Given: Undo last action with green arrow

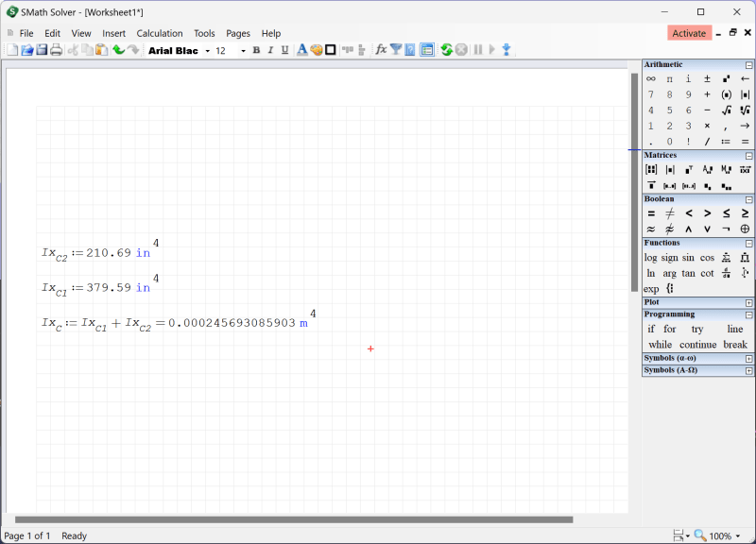Looking at the screenshot, I should pyautogui.click(x=118, y=50).
